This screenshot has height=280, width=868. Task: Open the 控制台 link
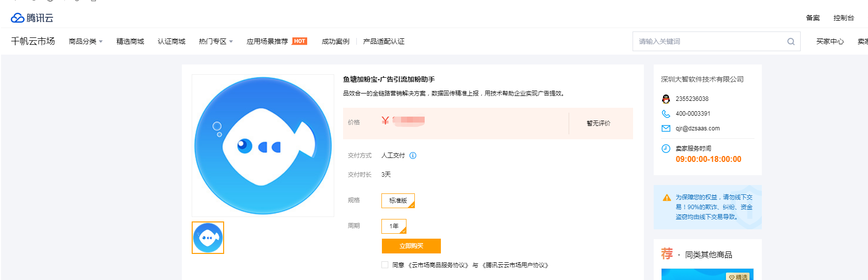point(844,18)
